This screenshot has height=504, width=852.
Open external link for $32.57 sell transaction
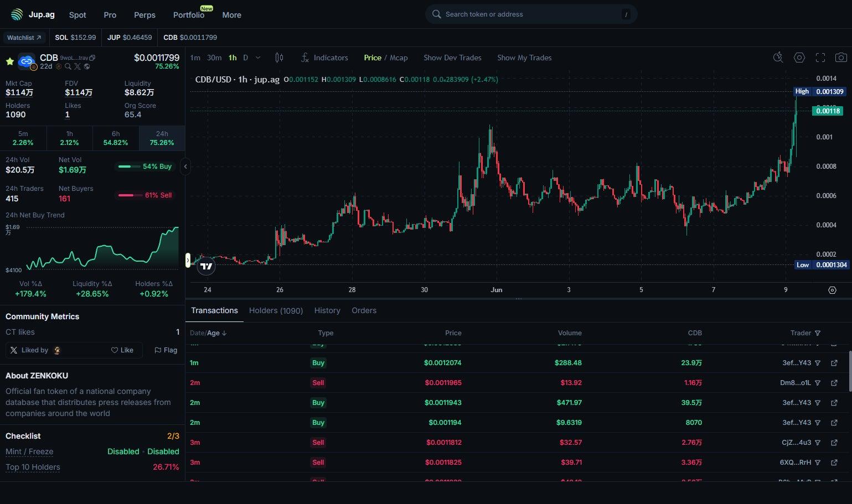(834, 443)
